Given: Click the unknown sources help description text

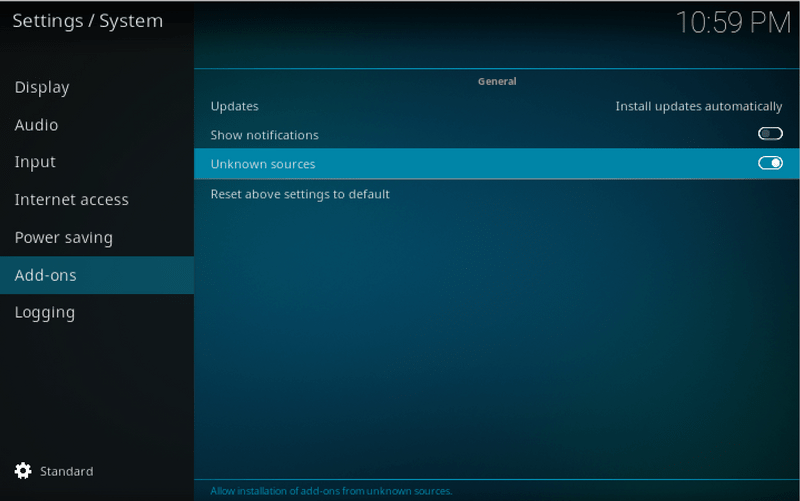Looking at the screenshot, I should click(331, 491).
